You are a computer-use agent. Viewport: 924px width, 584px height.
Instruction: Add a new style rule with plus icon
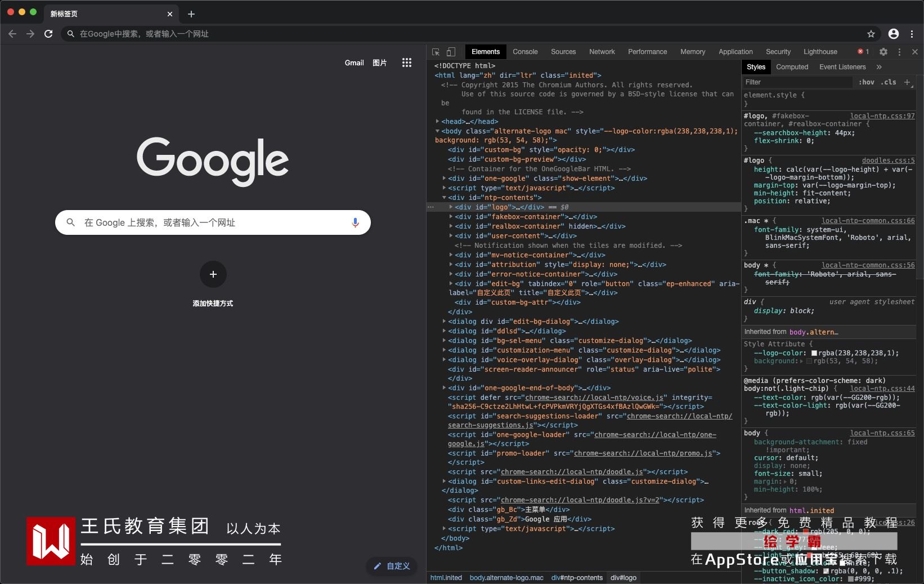[x=907, y=82]
